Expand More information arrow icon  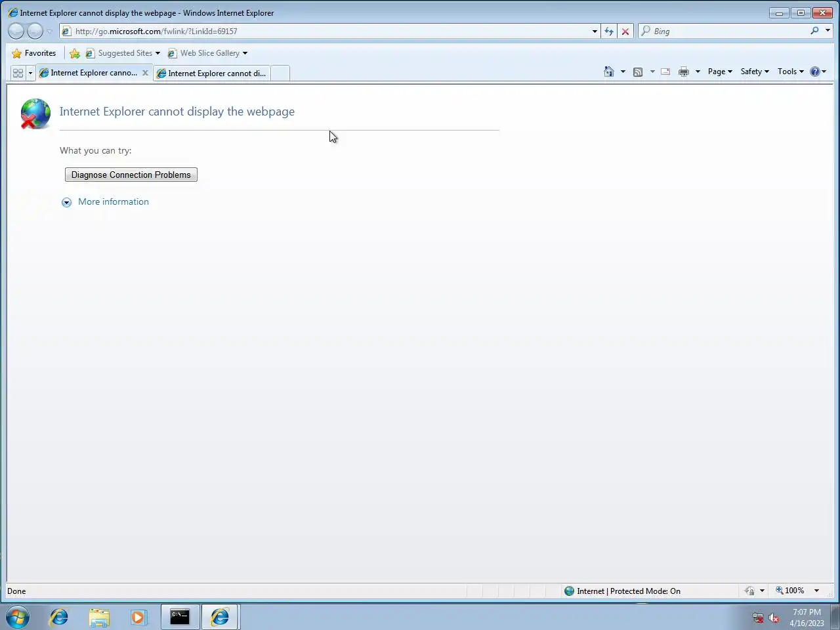click(66, 202)
